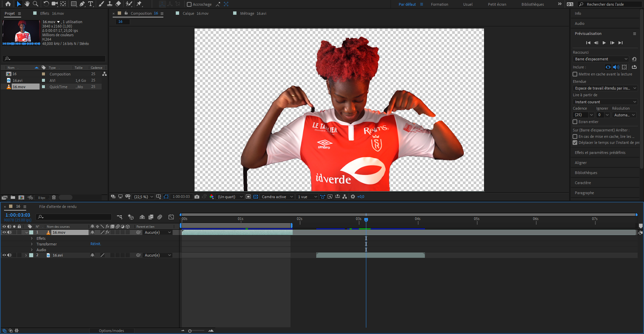This screenshot has height=334, width=644.
Task: Mute audio of the 16.mov layer
Action: [x=9, y=232]
